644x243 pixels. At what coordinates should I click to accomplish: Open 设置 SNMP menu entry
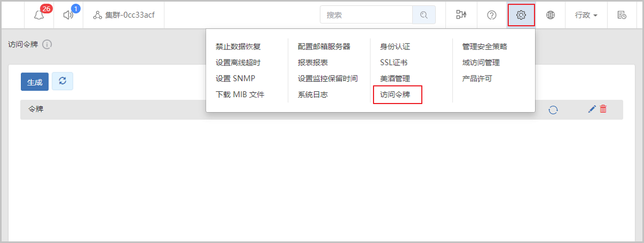pos(236,79)
